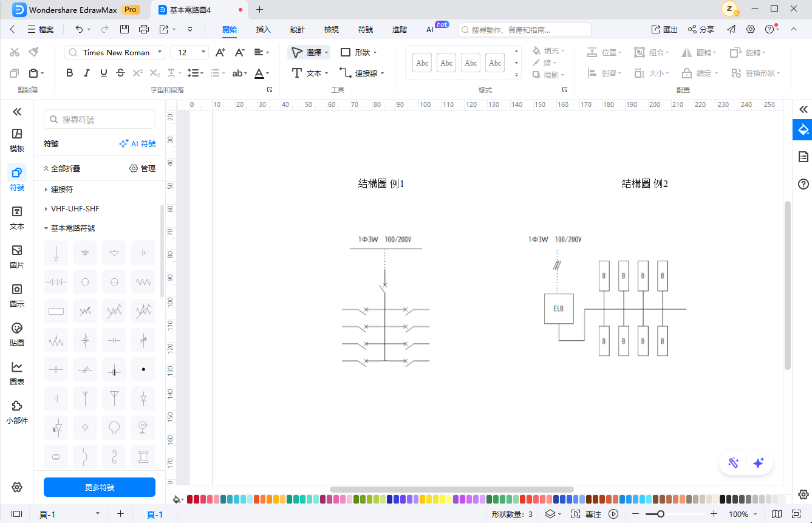This screenshot has height=523, width=812.
Task: Collapse the 基本電路符號 category
Action: pos(46,228)
